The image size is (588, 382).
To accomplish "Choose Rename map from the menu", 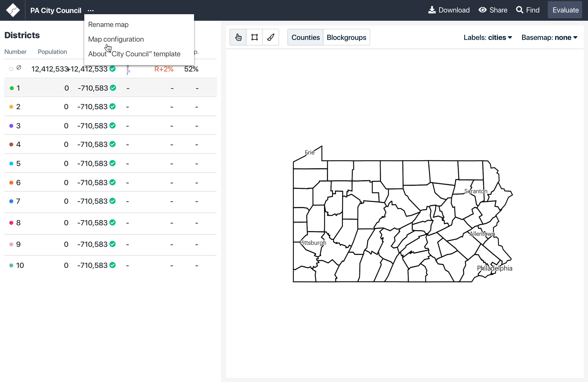I will tap(108, 24).
